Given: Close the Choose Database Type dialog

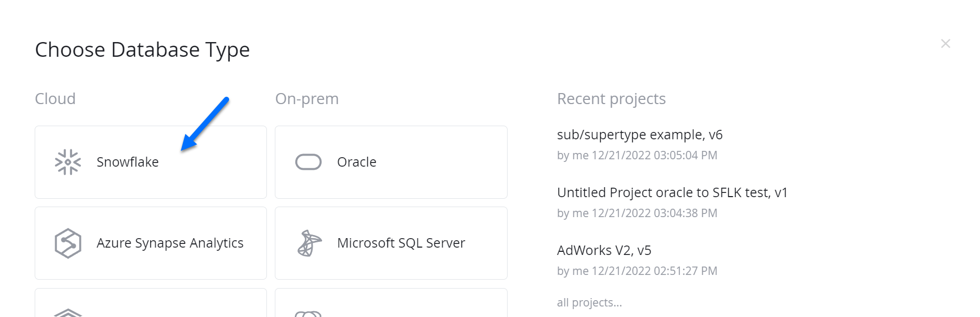Looking at the screenshot, I should 945,44.
